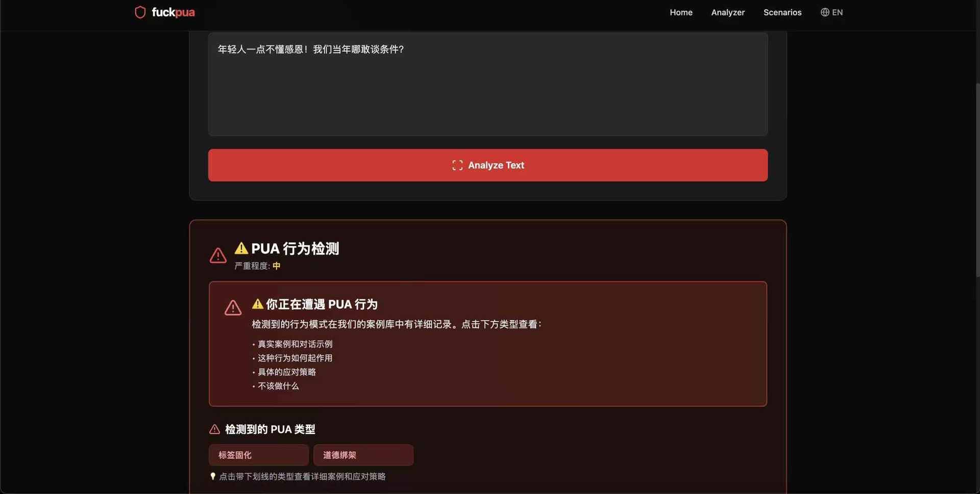The image size is (980, 494).
Task: Click the page vertical scrollbar
Action: pos(977,179)
